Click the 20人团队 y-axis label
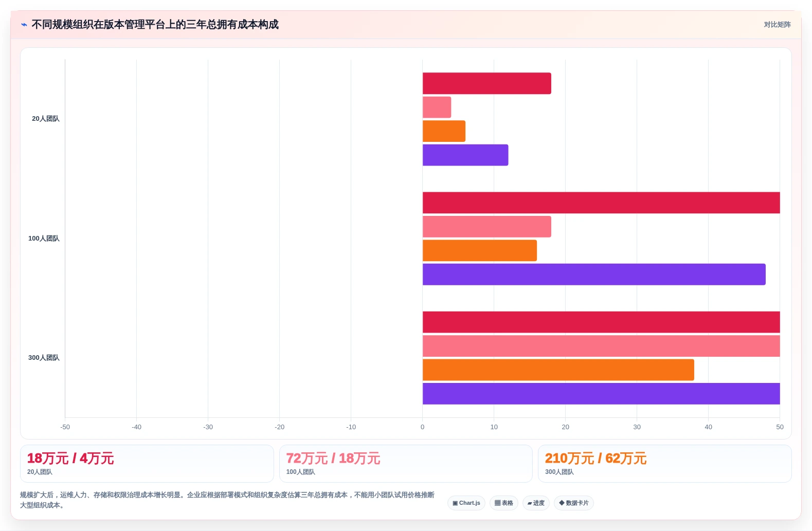The height and width of the screenshot is (531, 812). point(46,119)
